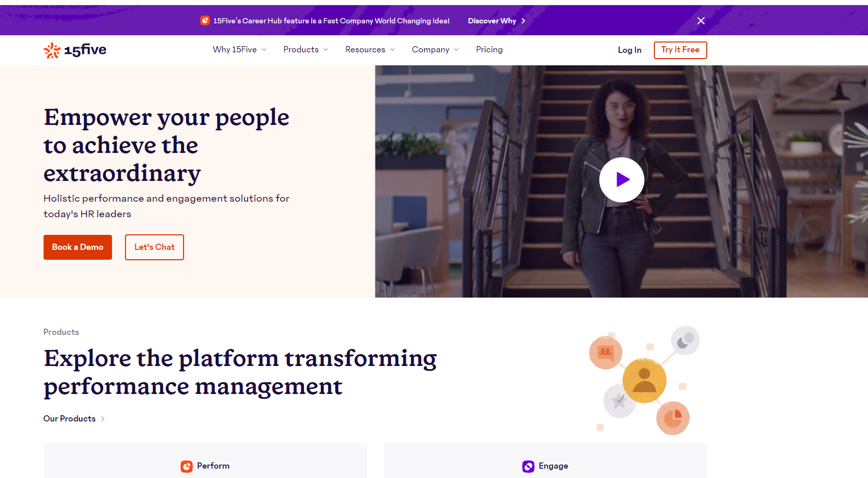Click the 15Five logo in the header
The width and height of the screenshot is (868, 478).
(75, 50)
